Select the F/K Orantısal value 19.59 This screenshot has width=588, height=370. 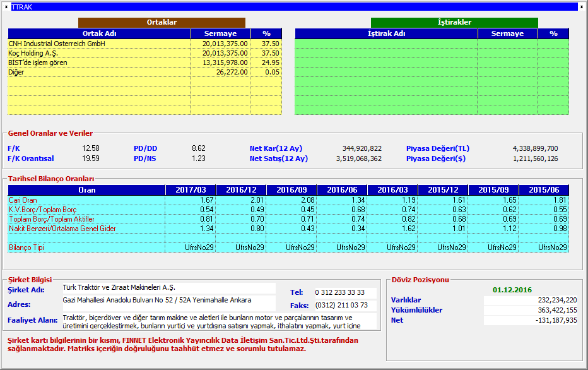(x=91, y=158)
